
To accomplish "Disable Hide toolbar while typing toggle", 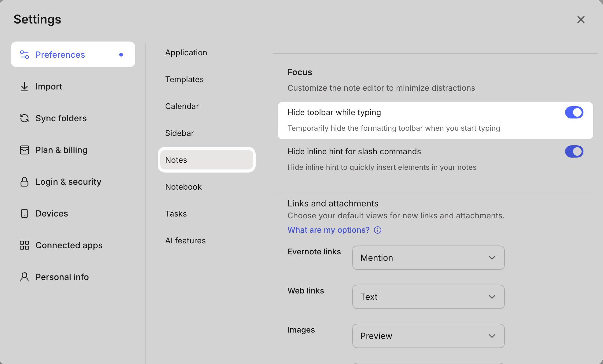I will [574, 112].
